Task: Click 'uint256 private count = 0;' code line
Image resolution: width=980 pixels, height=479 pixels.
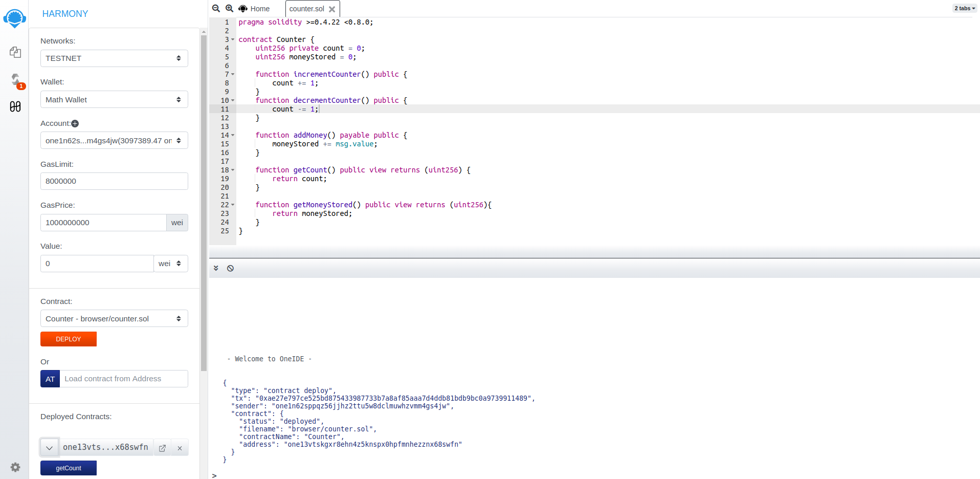Action: click(x=310, y=48)
